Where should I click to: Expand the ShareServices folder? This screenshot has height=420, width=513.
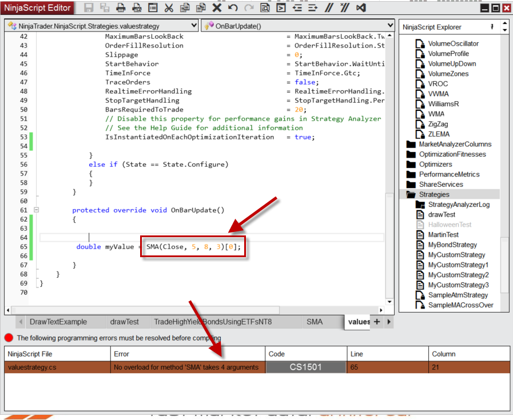pos(435,185)
